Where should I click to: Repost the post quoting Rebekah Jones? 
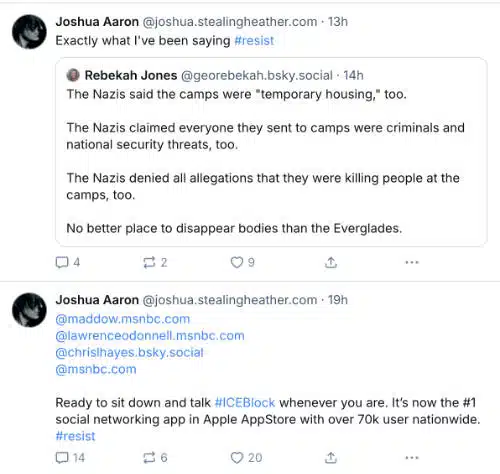(155, 262)
